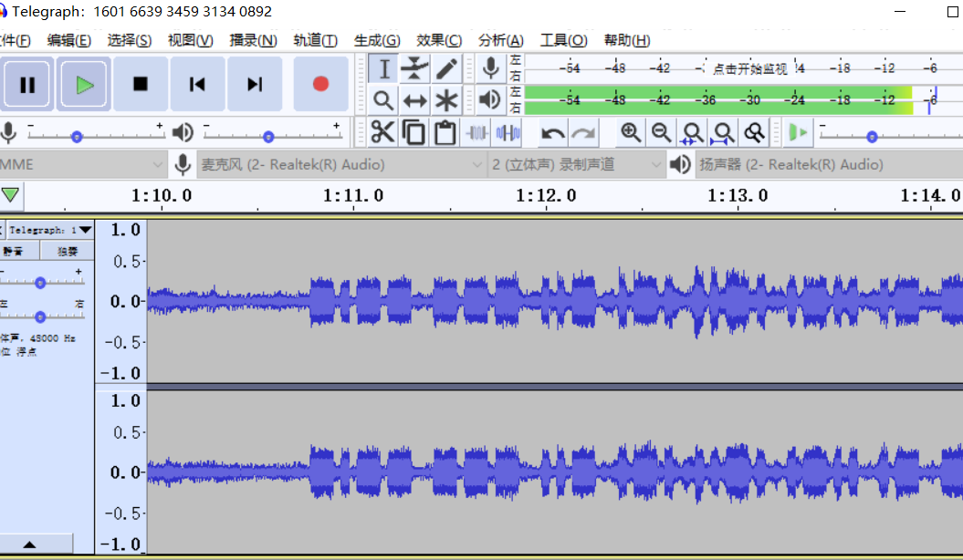This screenshot has height=560, width=963.
Task: Open the 生成(G) menu
Action: pyautogui.click(x=377, y=40)
